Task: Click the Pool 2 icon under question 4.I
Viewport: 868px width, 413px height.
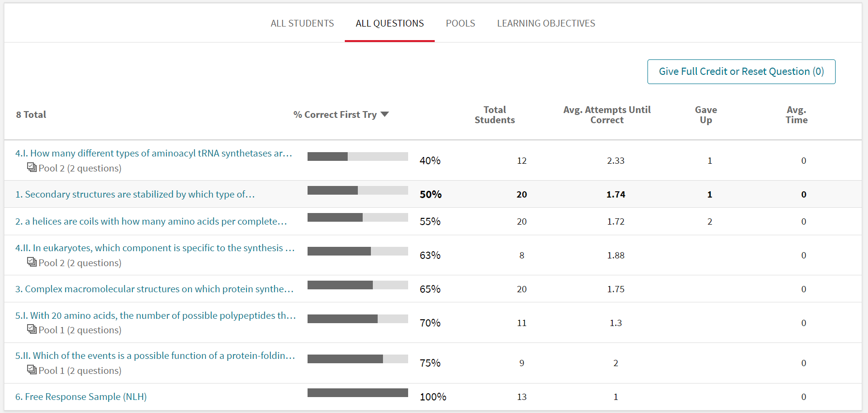Action: pyautogui.click(x=32, y=167)
